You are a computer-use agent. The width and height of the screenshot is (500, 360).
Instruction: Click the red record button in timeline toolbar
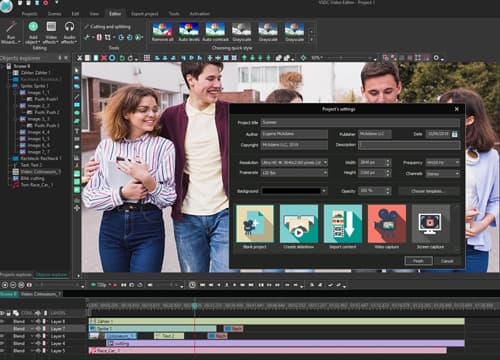tap(115, 285)
